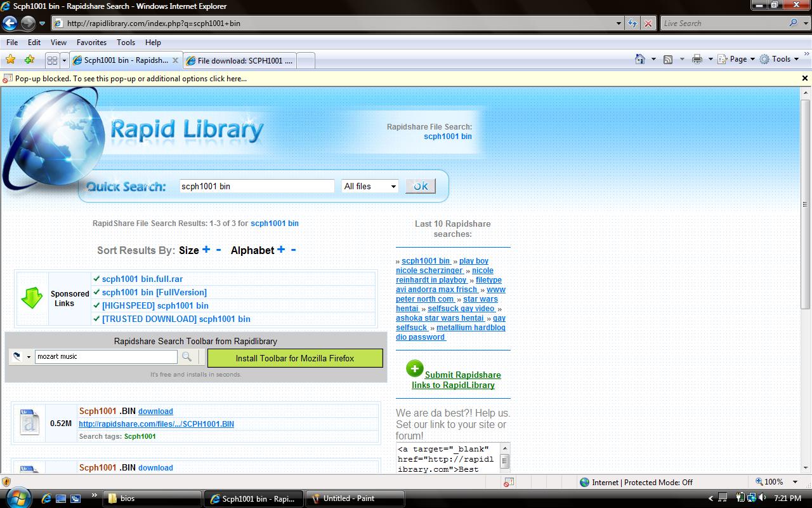The height and width of the screenshot is (508, 812).
Task: Click the Home icon in the command bar
Action: tap(640, 59)
